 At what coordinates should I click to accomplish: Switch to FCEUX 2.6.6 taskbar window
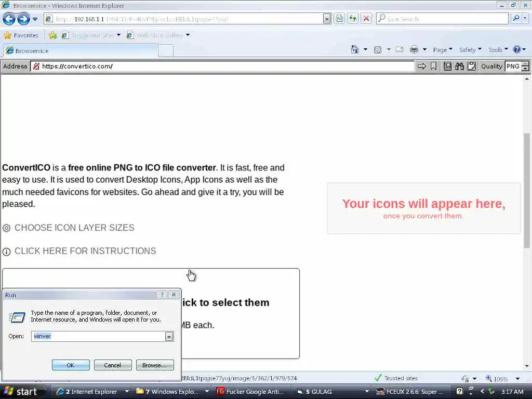[410, 392]
